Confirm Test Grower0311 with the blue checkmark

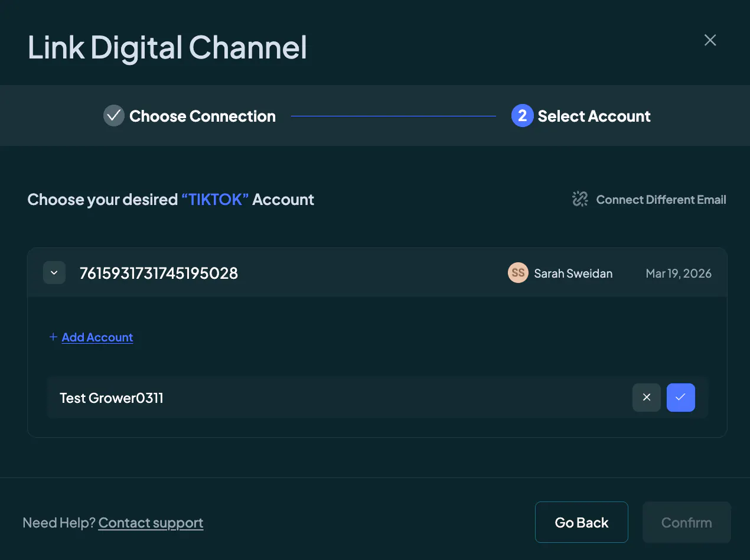pos(681,398)
